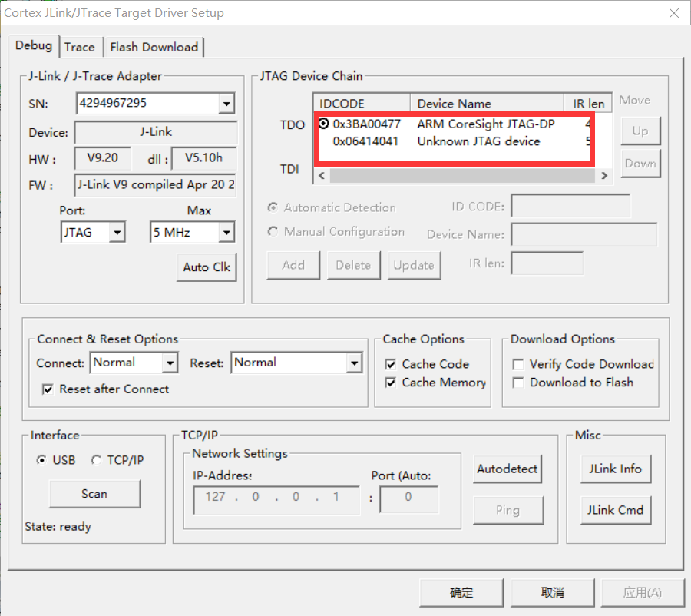The height and width of the screenshot is (616, 691).
Task: Click the Device J-Link field
Action: pos(156,132)
